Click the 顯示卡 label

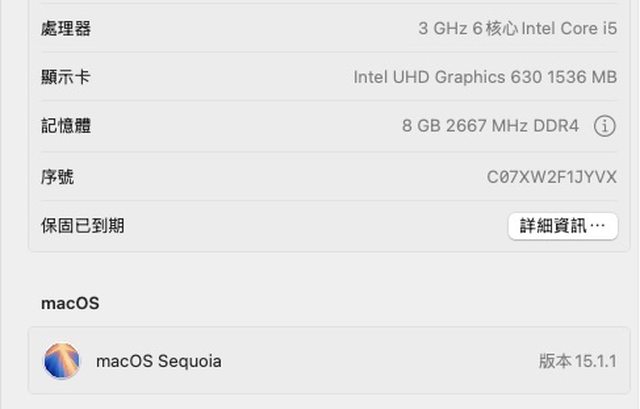click(x=66, y=77)
